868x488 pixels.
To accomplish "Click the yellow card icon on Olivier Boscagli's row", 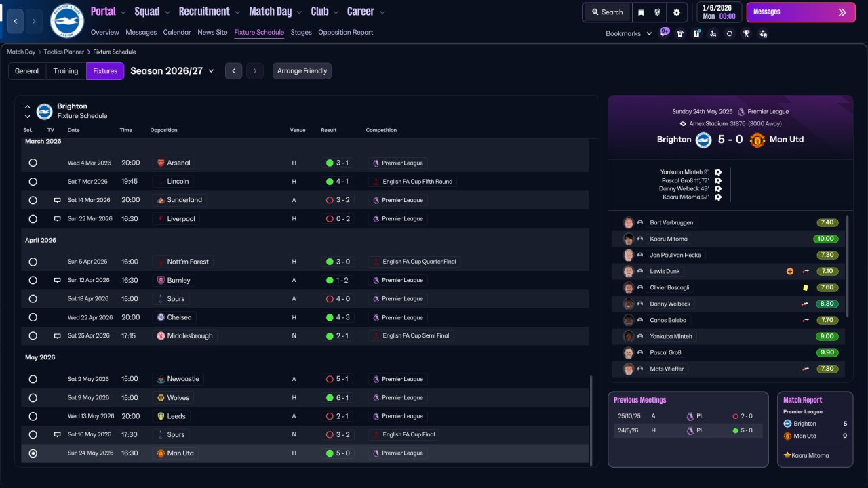I will coord(805,287).
